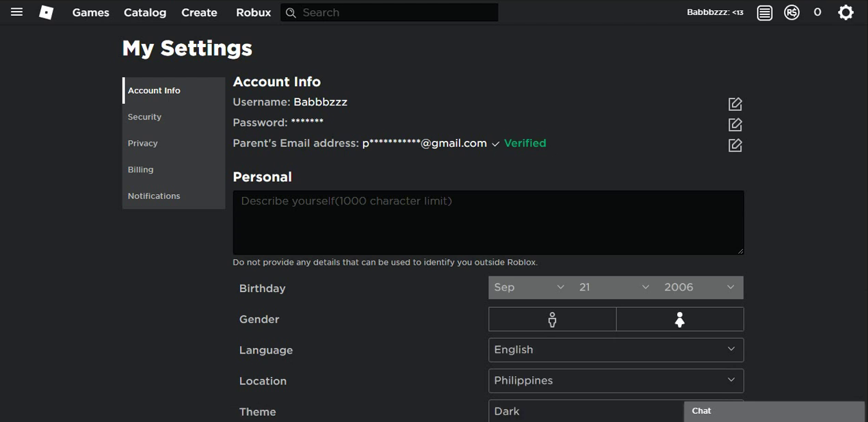Select the female gender option

(680, 319)
